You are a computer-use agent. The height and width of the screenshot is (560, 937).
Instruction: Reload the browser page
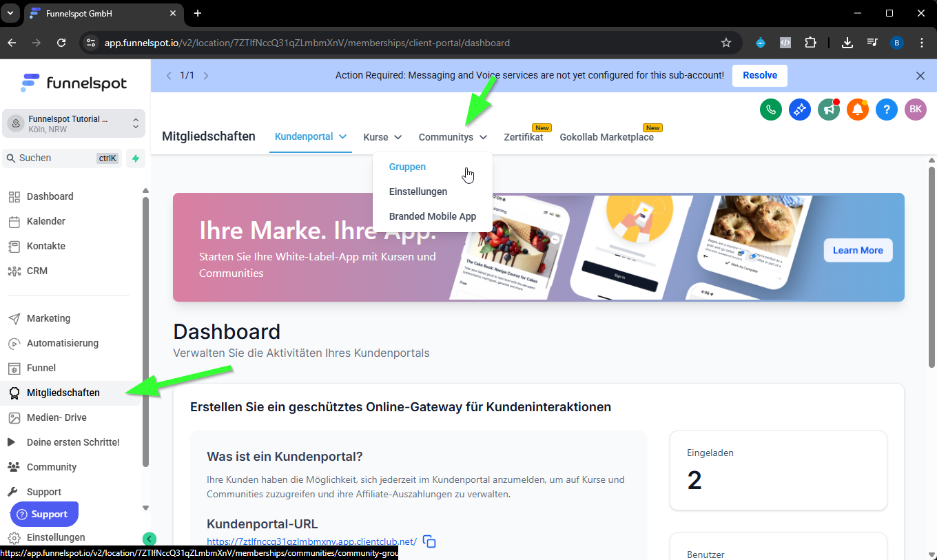pyautogui.click(x=61, y=43)
